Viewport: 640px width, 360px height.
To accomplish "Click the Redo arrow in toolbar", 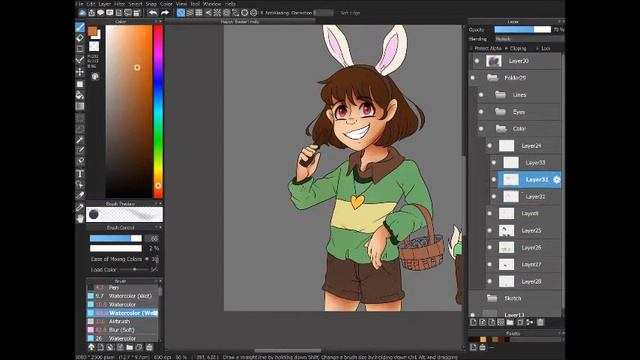I will tap(164, 13).
